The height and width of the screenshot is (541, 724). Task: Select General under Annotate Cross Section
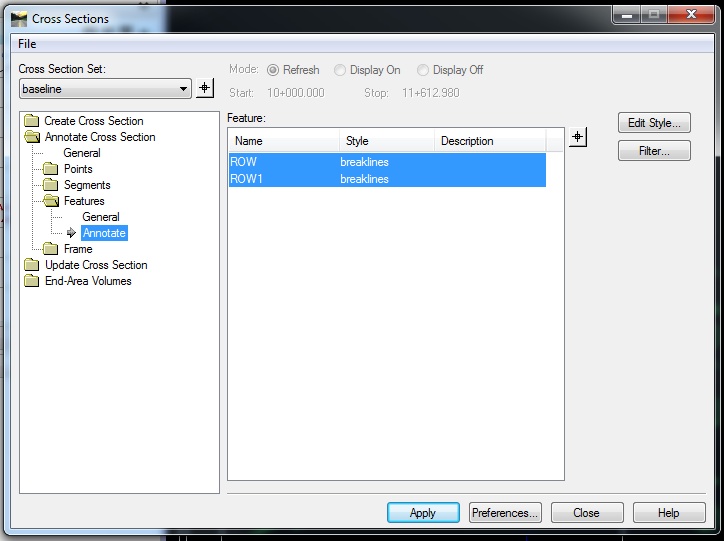click(x=82, y=153)
